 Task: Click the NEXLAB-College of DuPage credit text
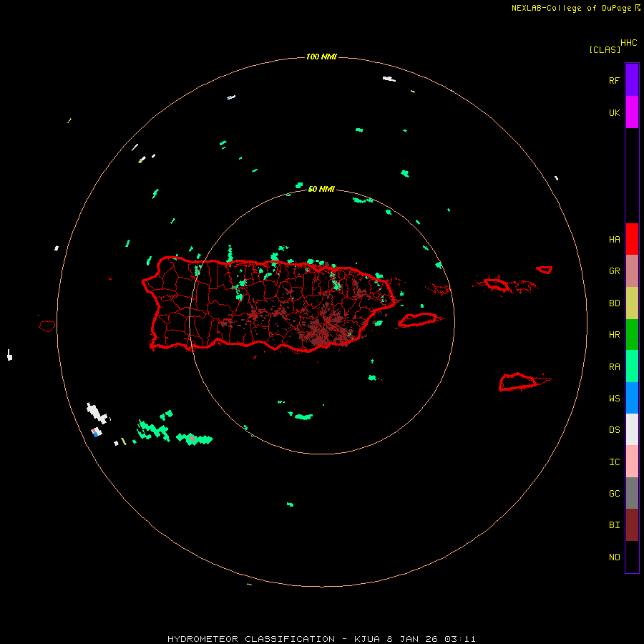[571, 8]
